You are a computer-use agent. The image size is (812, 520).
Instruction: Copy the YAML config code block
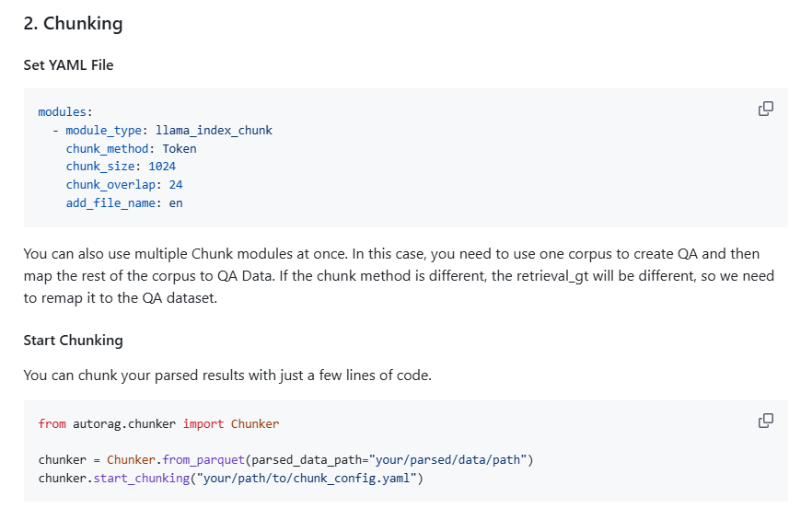pyautogui.click(x=765, y=109)
